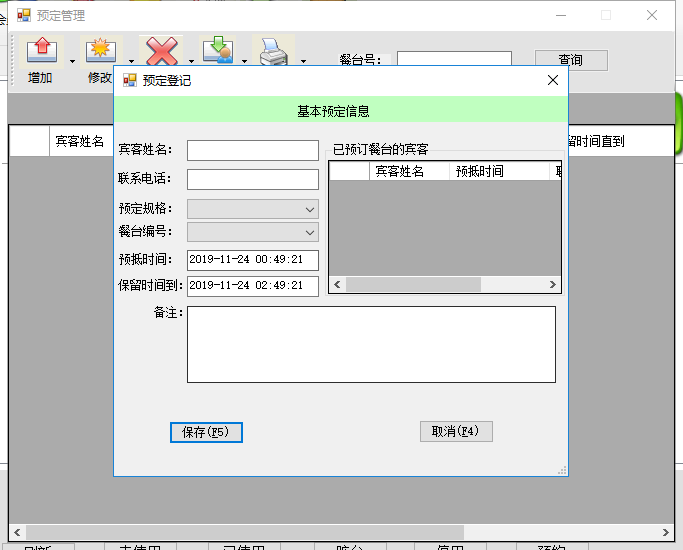Click the 预定管理 window title icon
This screenshot has width=683, height=550.
tap(24, 15)
